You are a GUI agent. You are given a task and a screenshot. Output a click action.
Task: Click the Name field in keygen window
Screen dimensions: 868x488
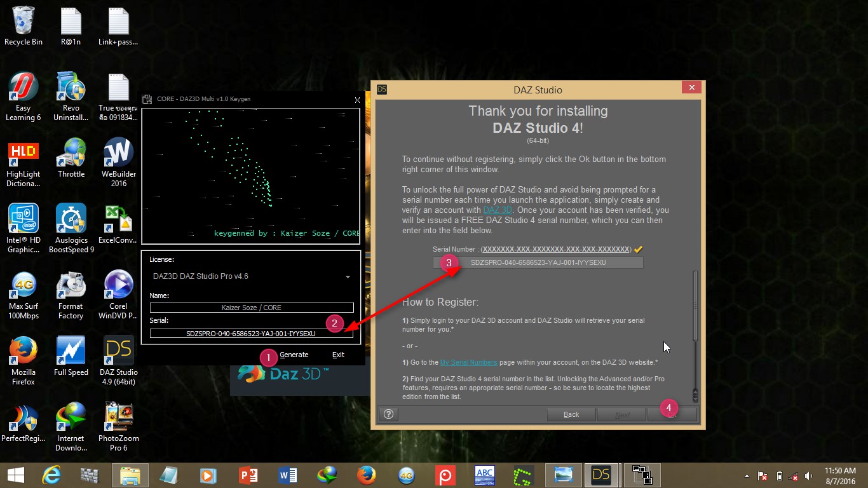[x=252, y=308]
